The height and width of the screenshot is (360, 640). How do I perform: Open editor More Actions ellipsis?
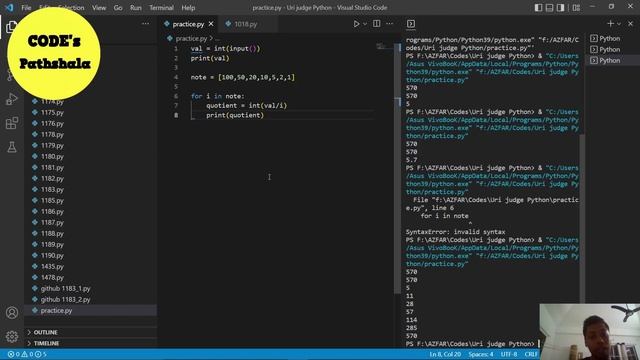pos(390,24)
